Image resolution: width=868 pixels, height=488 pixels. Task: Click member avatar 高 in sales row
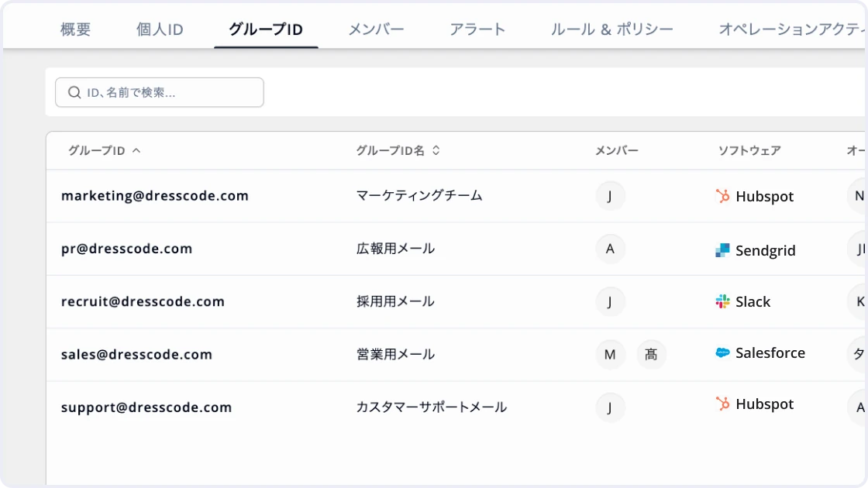(x=651, y=355)
